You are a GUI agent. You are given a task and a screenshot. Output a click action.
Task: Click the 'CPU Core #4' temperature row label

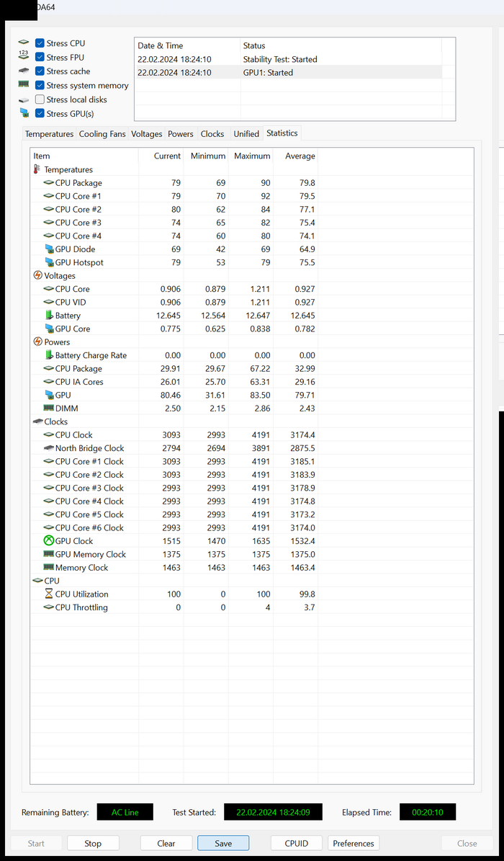(78, 236)
